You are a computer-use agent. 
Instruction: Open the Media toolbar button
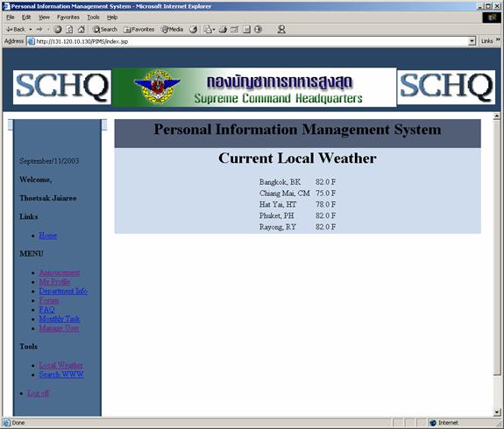pos(173,30)
